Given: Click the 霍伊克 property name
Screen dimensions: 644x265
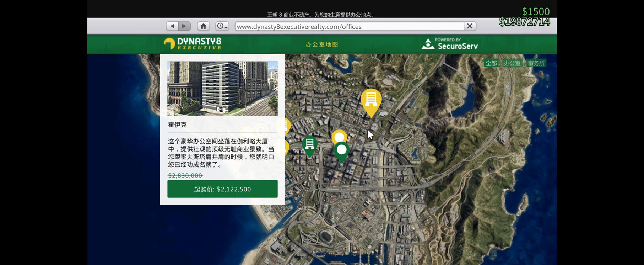Looking at the screenshot, I should pyautogui.click(x=177, y=125).
